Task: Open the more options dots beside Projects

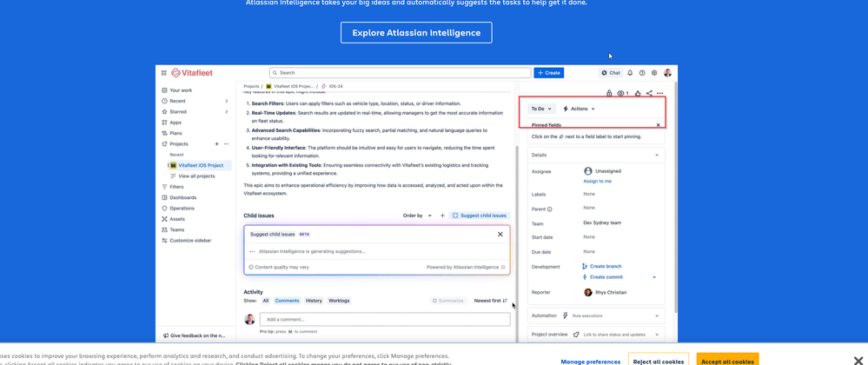Action: (x=226, y=144)
